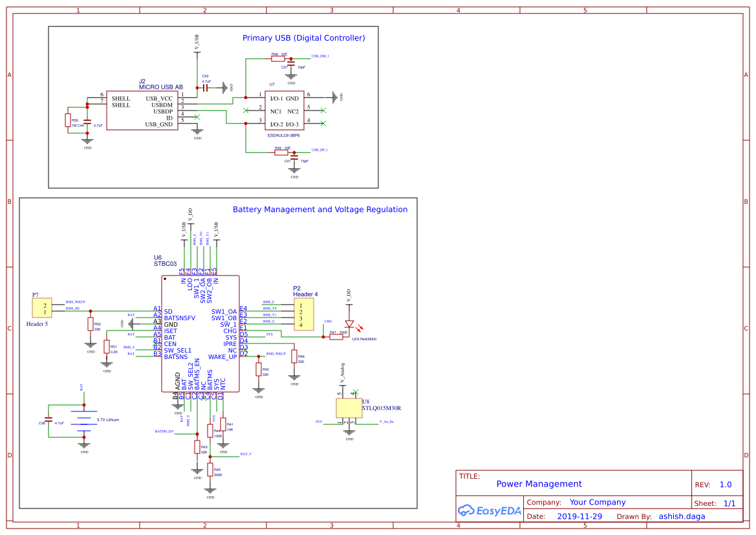
Task: Click the "SW_SEL1" pin name on U6
Action: tap(177, 350)
